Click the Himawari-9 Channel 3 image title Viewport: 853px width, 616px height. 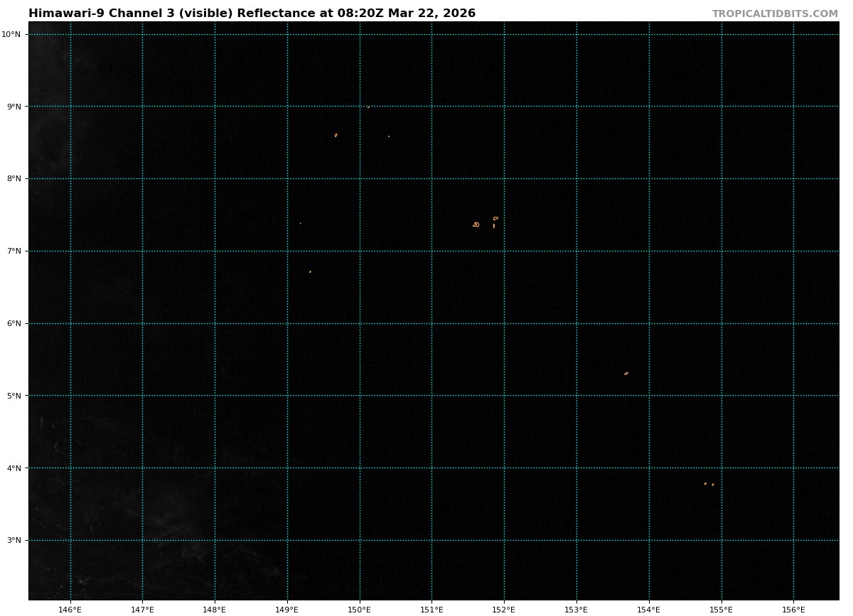tap(252, 13)
